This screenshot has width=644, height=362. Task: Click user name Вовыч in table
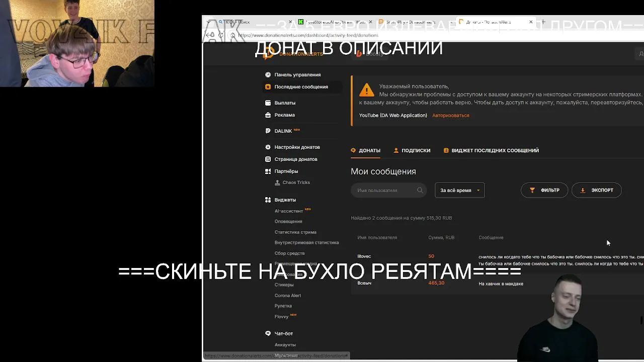(x=364, y=283)
